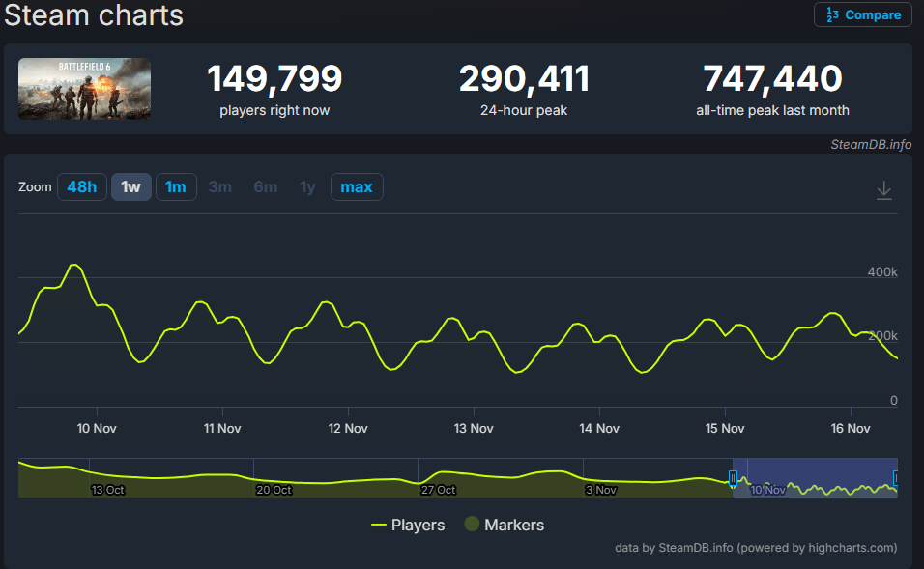The image size is (924, 569).
Task: Click the green Players legend line icon
Action: point(379,526)
